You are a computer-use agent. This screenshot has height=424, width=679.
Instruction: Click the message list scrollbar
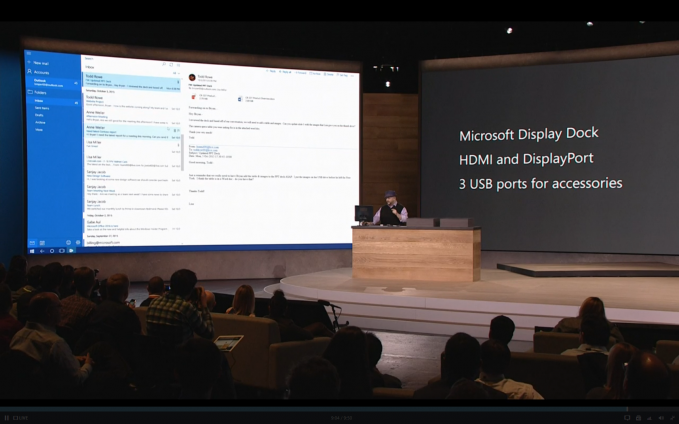(x=182, y=152)
